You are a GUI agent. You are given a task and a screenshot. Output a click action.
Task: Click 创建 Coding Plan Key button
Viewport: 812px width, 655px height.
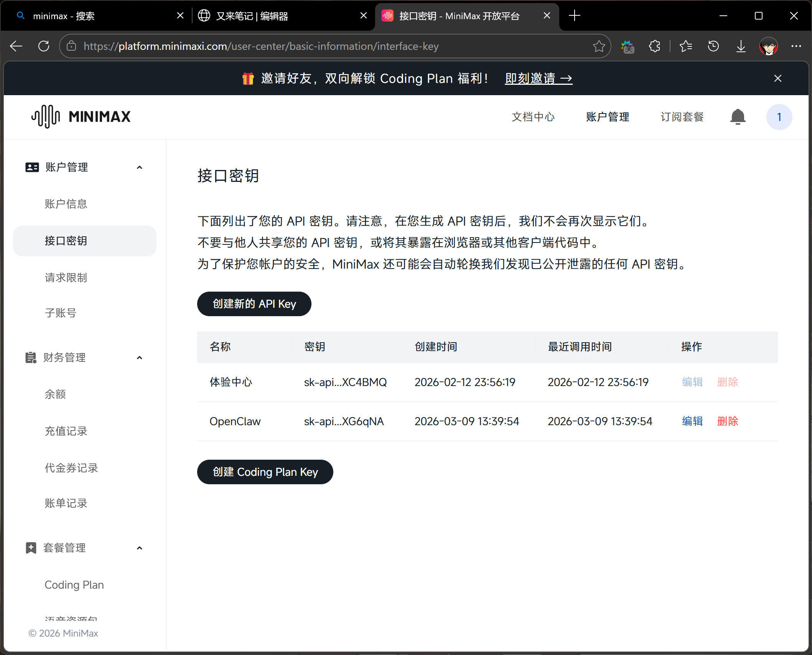click(x=265, y=472)
